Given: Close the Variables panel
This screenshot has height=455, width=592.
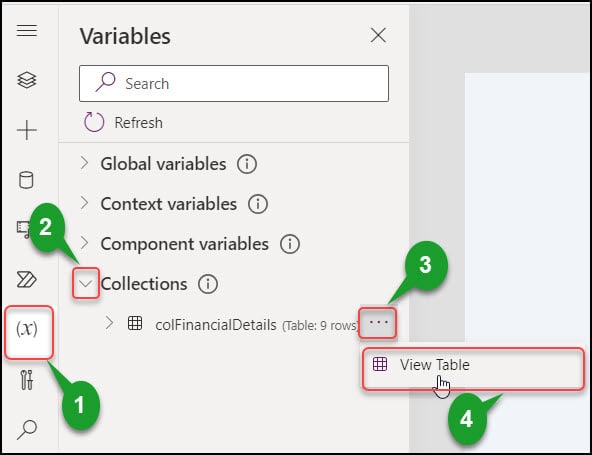Looking at the screenshot, I should (378, 35).
